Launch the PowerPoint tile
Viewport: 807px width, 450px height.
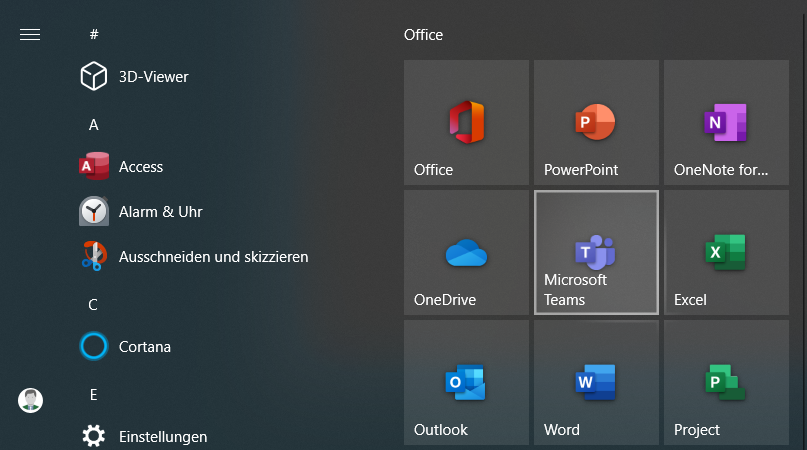[597, 123]
